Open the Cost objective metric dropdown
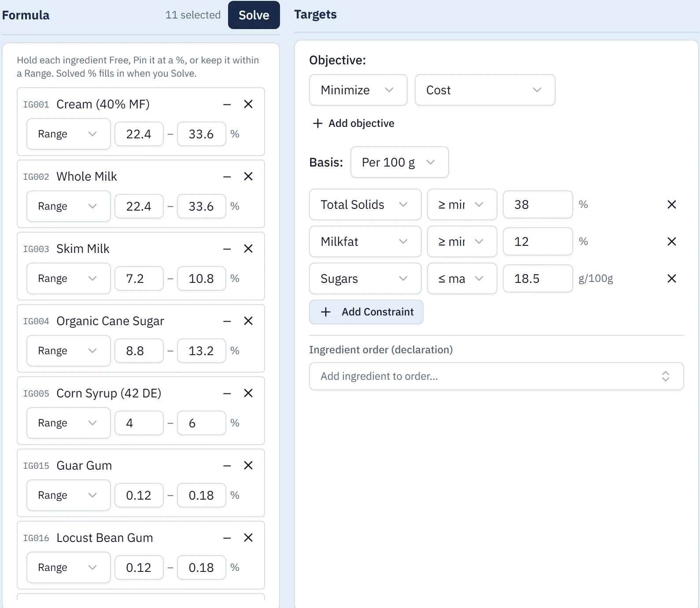Viewport: 700px width, 608px height. coord(485,90)
